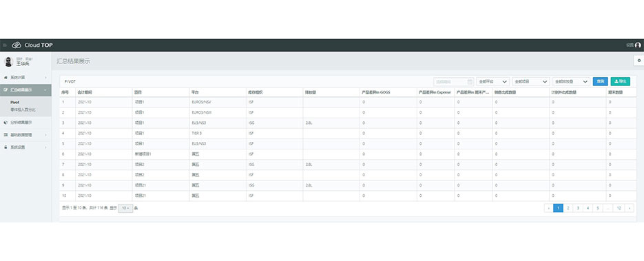This screenshot has width=644, height=261.
Task: Click the Cloud TOP cloud logo
Action: (17, 45)
